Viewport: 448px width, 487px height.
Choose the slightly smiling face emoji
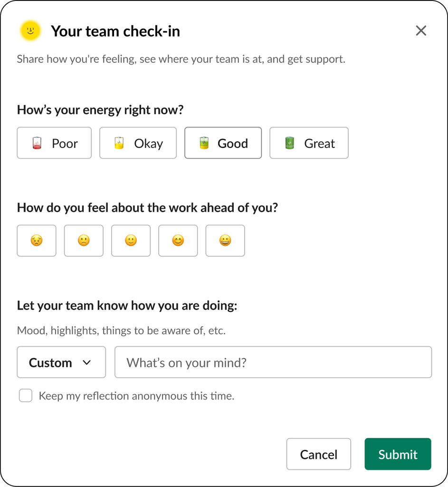point(131,241)
